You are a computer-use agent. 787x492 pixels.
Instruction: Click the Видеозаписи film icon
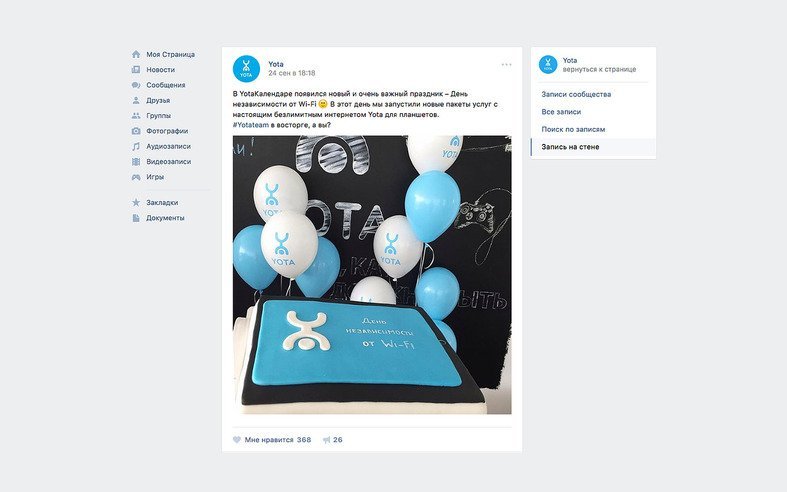click(136, 162)
